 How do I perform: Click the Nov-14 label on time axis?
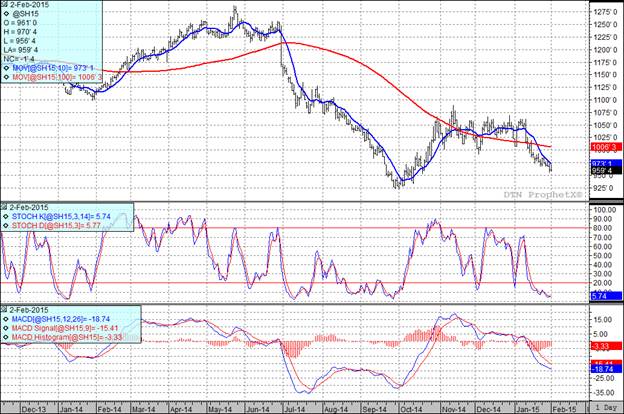click(453, 409)
